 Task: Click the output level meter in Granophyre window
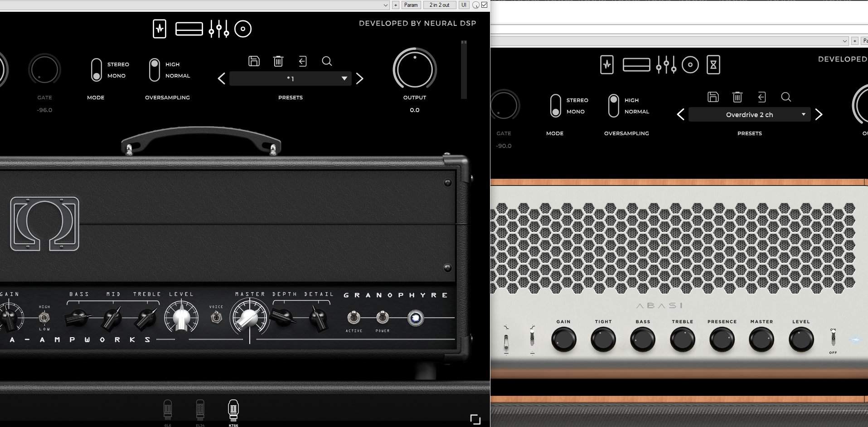coord(464,69)
